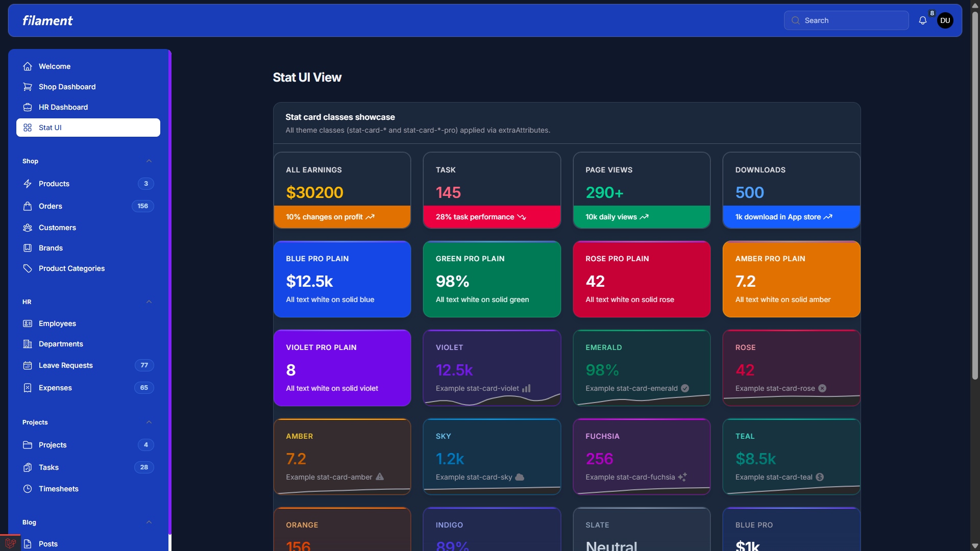
Task: Click the Timesheets clock icon
Action: 28,489
